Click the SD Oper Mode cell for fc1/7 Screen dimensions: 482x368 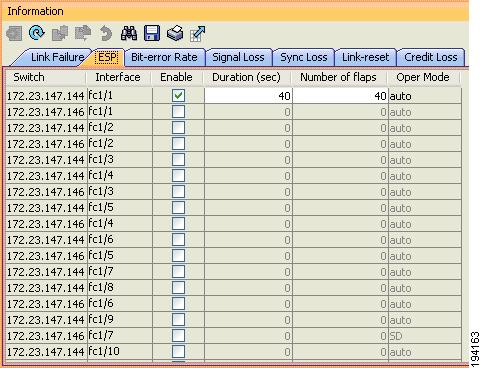pyautogui.click(x=425, y=336)
